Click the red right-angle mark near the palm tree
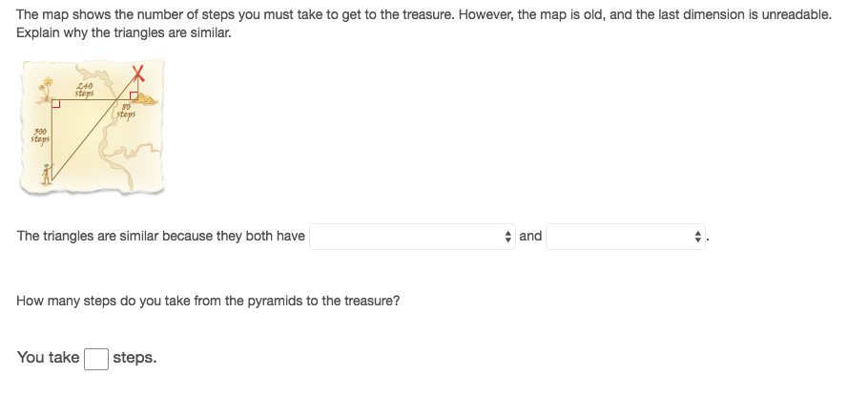Screen dimensions: 868x417 [x=56, y=104]
